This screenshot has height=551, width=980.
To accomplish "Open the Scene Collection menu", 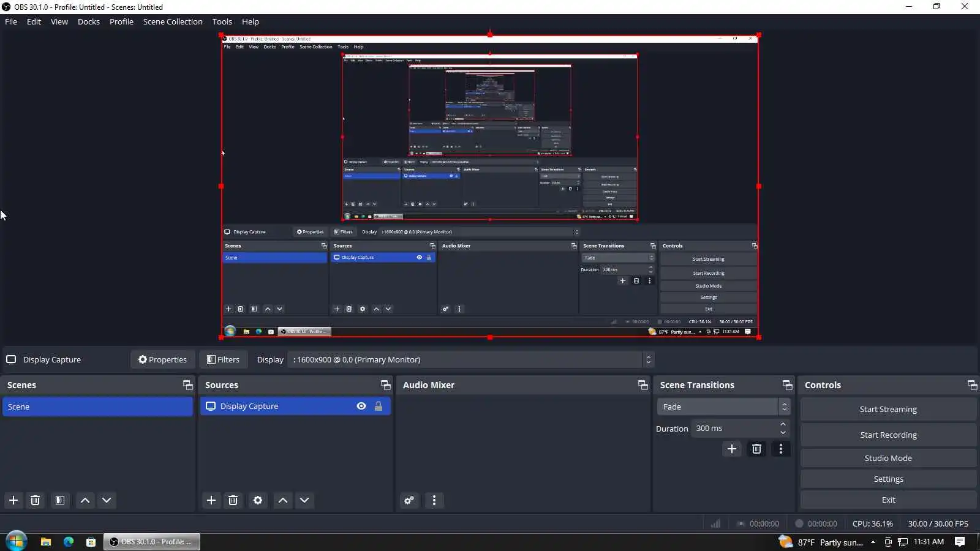I will click(173, 21).
